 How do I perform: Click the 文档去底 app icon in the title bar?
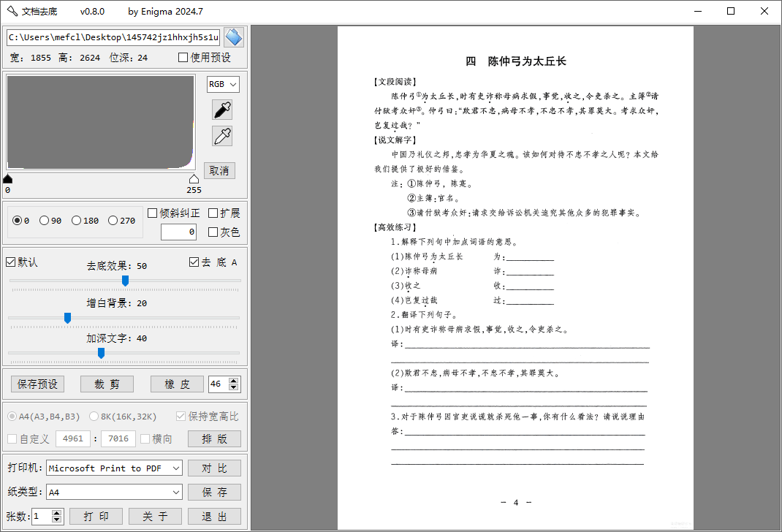11,11
